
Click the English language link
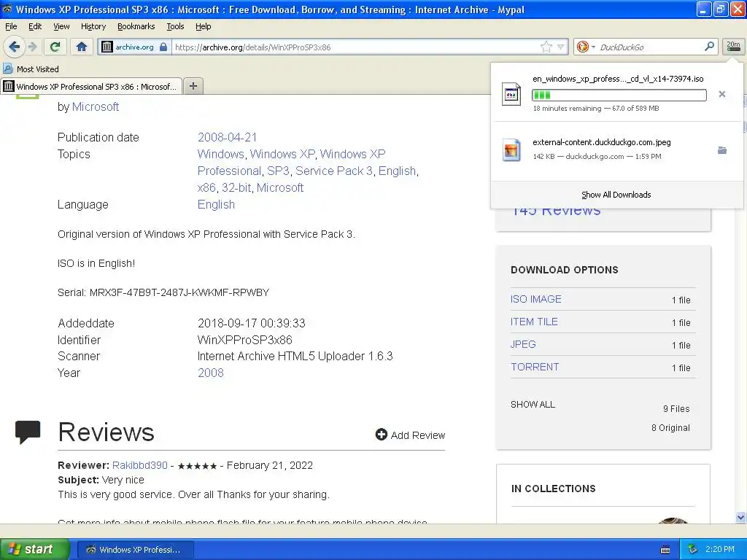tap(216, 204)
